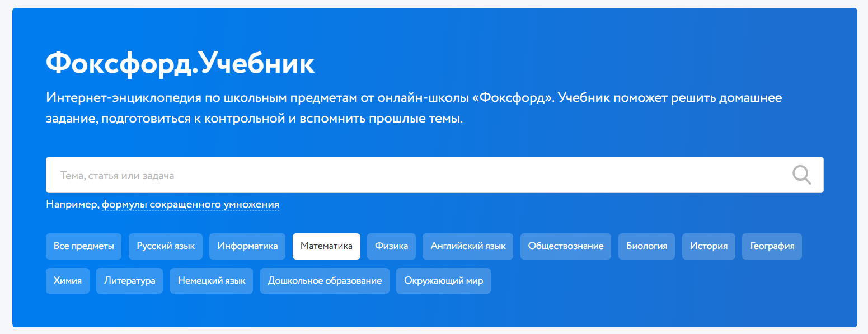Select the Немецкий язык chip
This screenshot has width=868, height=334.
tap(212, 281)
